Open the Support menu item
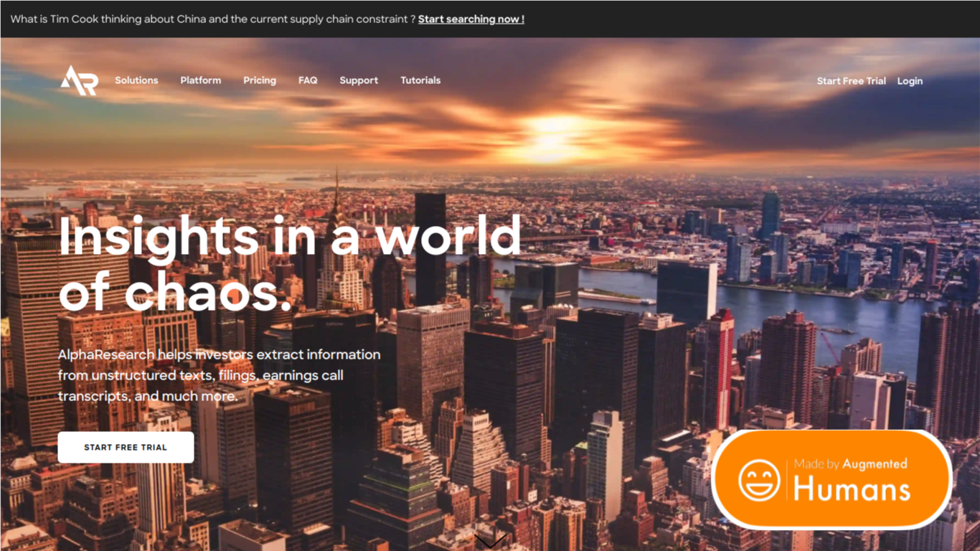Viewport: 980px width, 551px height. point(359,80)
